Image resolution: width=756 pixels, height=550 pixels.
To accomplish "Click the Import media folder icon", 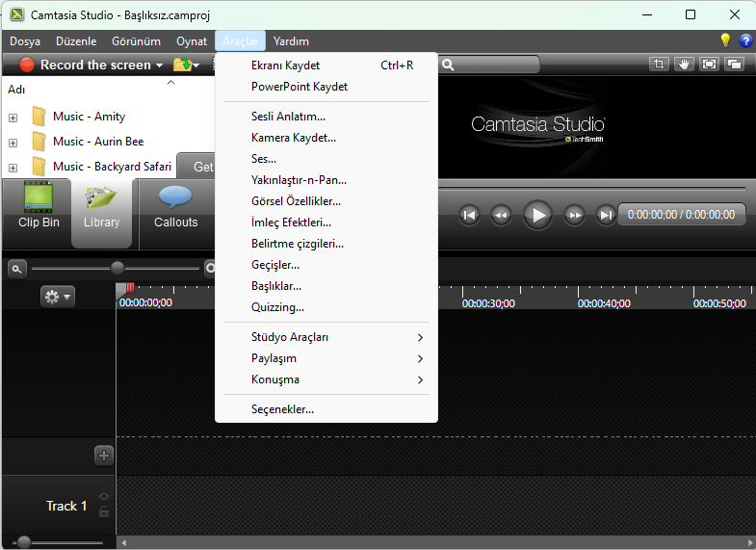I will pyautogui.click(x=182, y=65).
